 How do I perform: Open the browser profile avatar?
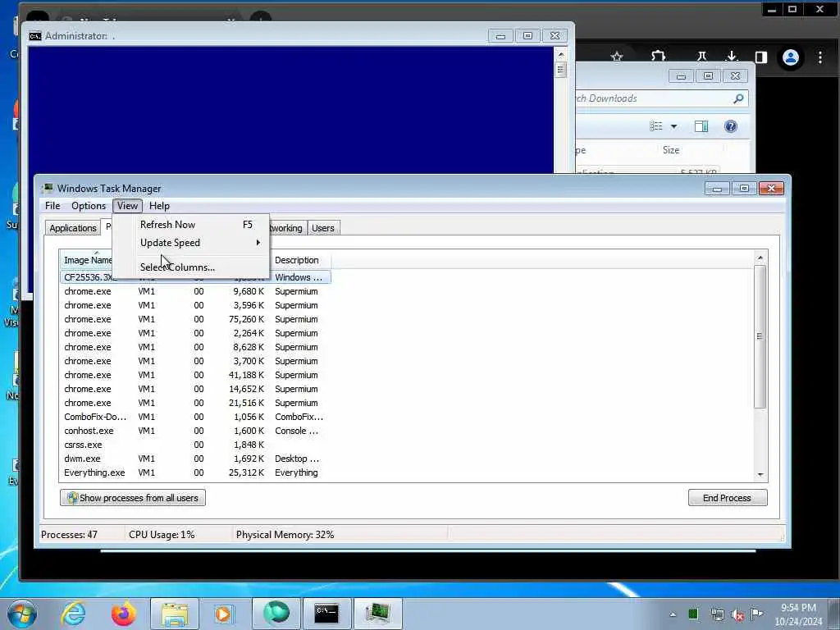pyautogui.click(x=791, y=57)
